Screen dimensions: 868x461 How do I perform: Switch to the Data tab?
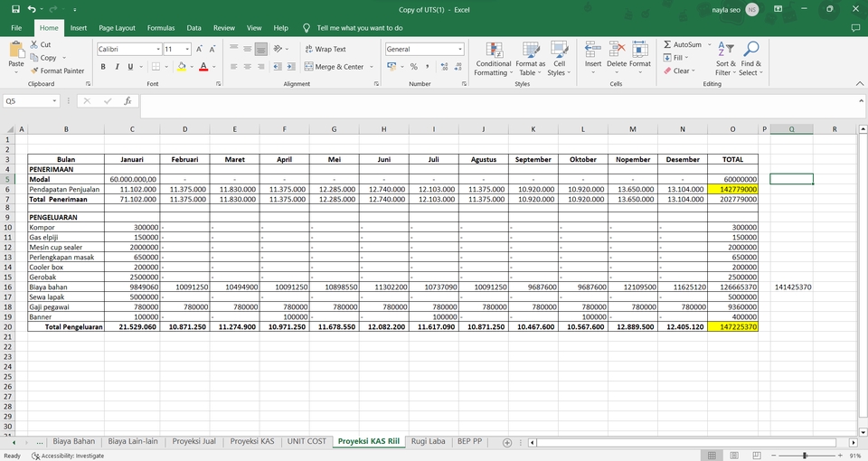tap(193, 28)
